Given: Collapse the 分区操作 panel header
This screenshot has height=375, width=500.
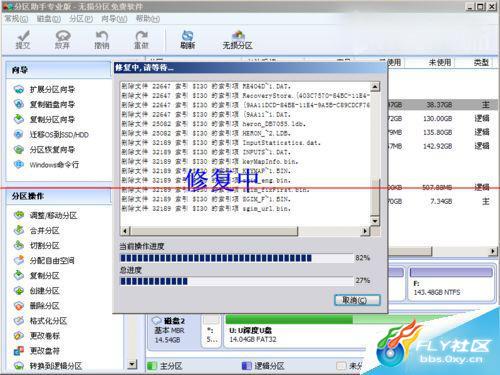Looking at the screenshot, I should click(x=59, y=196).
